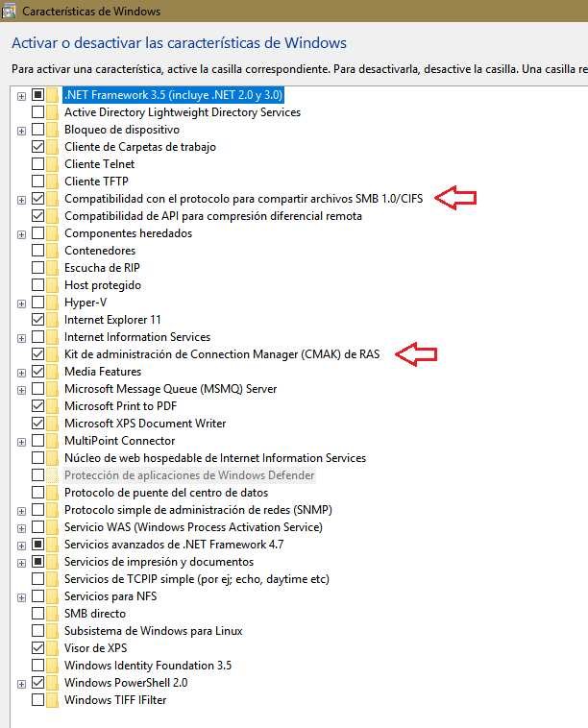
Task: Click folder icon beside Contenedores
Action: coord(53,251)
